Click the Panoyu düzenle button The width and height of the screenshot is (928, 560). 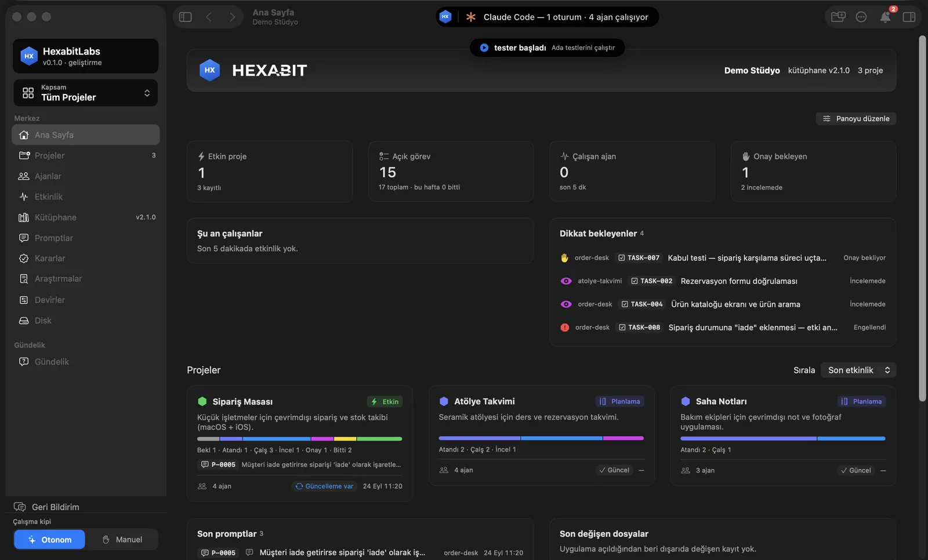[855, 118]
